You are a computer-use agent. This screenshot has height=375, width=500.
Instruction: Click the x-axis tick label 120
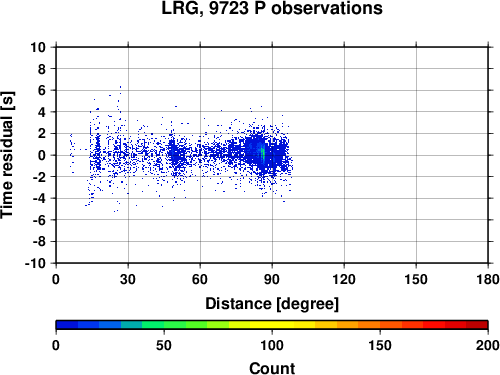tap(344, 279)
